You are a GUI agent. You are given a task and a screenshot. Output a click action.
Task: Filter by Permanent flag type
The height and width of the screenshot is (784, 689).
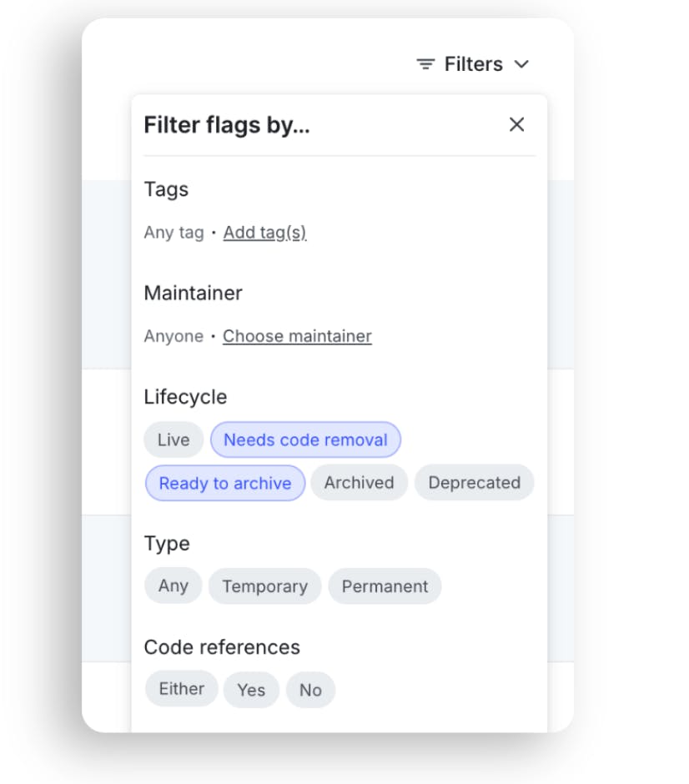tap(385, 586)
